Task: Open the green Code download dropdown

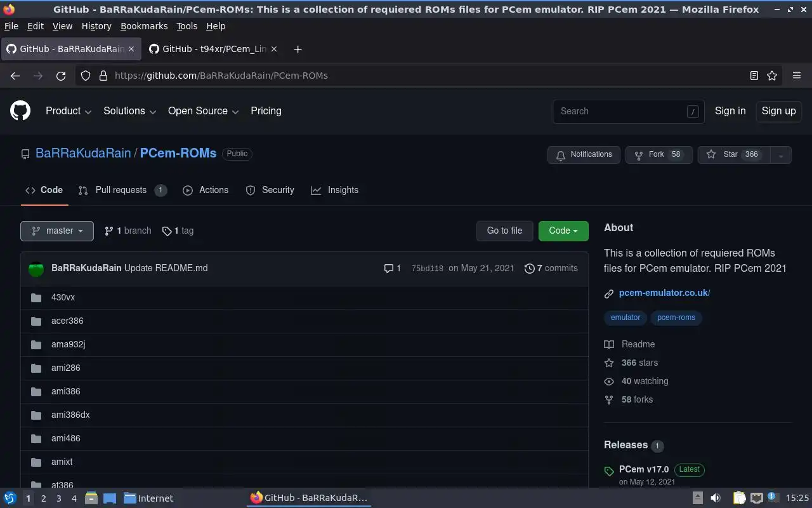Action: [x=563, y=231]
